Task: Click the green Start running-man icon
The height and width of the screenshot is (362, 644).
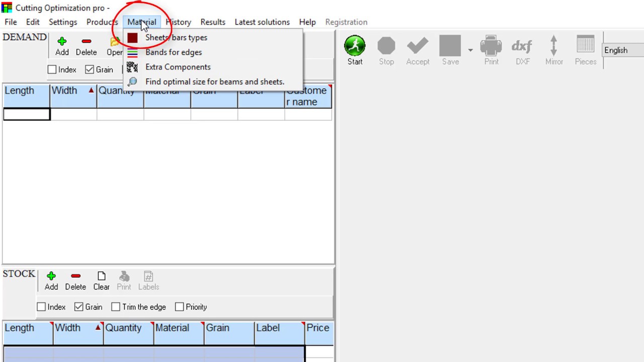Action: 355,46
